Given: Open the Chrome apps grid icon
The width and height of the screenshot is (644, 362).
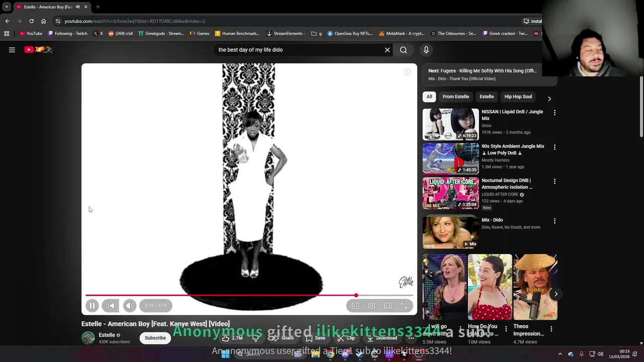Looking at the screenshot, I should point(7,34).
